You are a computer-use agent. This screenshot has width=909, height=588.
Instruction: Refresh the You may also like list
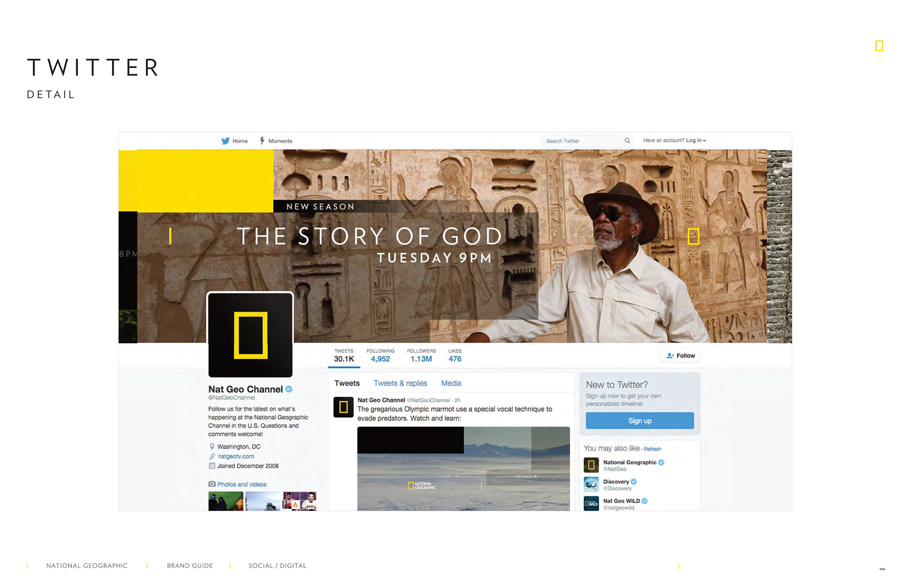point(652,449)
